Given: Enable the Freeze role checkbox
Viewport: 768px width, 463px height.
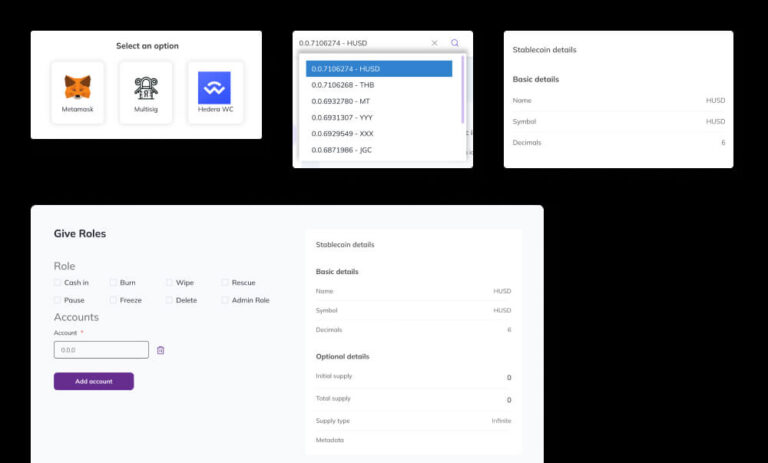Looking at the screenshot, I should point(113,300).
